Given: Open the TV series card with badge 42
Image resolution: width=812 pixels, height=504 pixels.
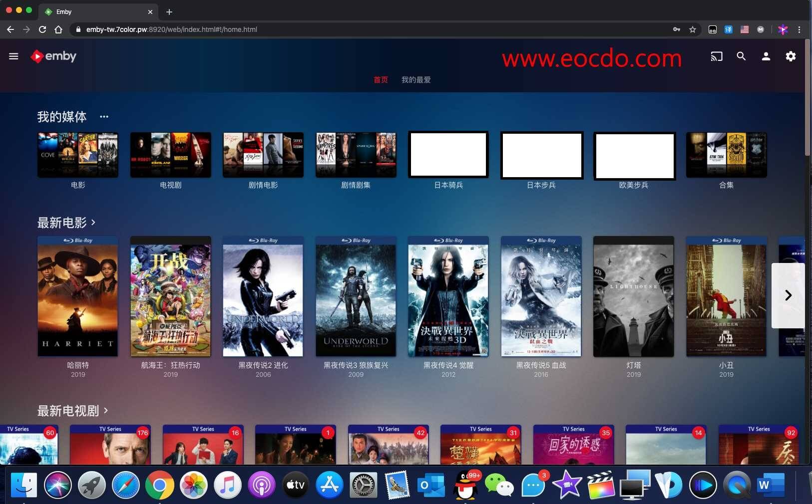Looking at the screenshot, I should (x=389, y=445).
